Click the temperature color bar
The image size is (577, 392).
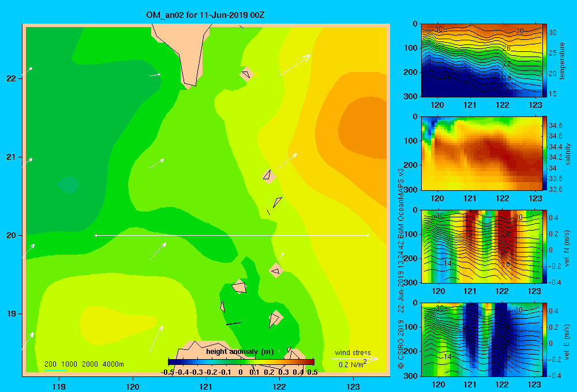(545, 61)
